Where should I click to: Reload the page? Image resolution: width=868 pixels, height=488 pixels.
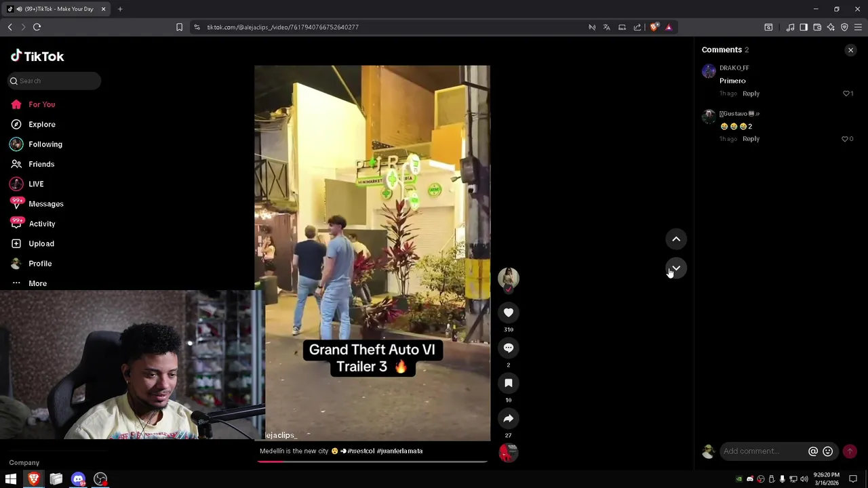37,27
